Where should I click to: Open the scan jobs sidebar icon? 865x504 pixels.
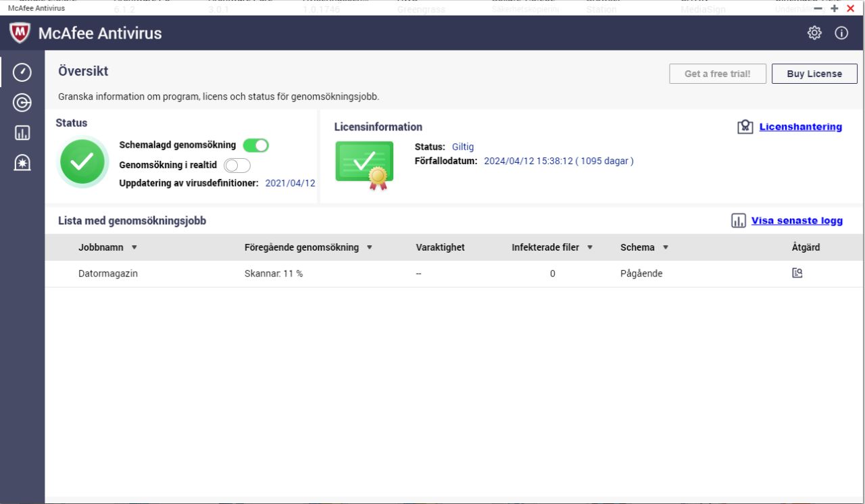pyautogui.click(x=22, y=103)
